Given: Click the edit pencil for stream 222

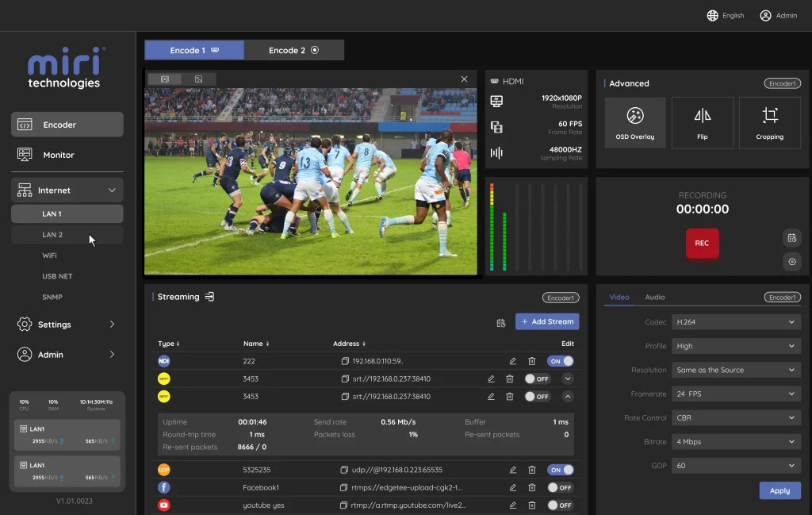Looking at the screenshot, I should (x=513, y=361).
